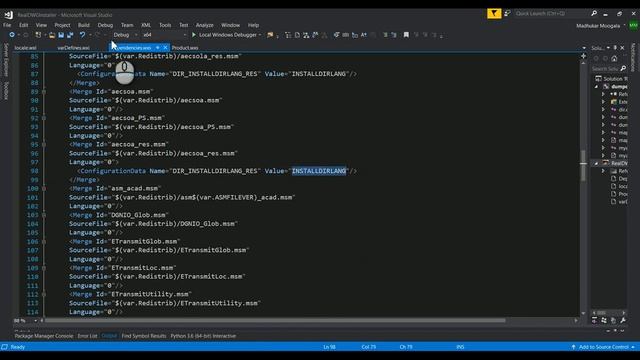
Task: Open the Server Explorer side tab
Action: [x=6, y=60]
